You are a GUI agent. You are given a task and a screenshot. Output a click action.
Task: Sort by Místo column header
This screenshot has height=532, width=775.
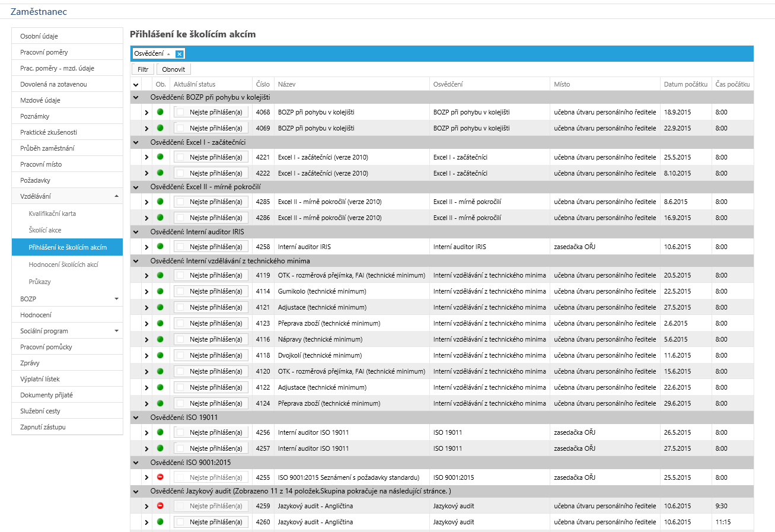(605, 84)
